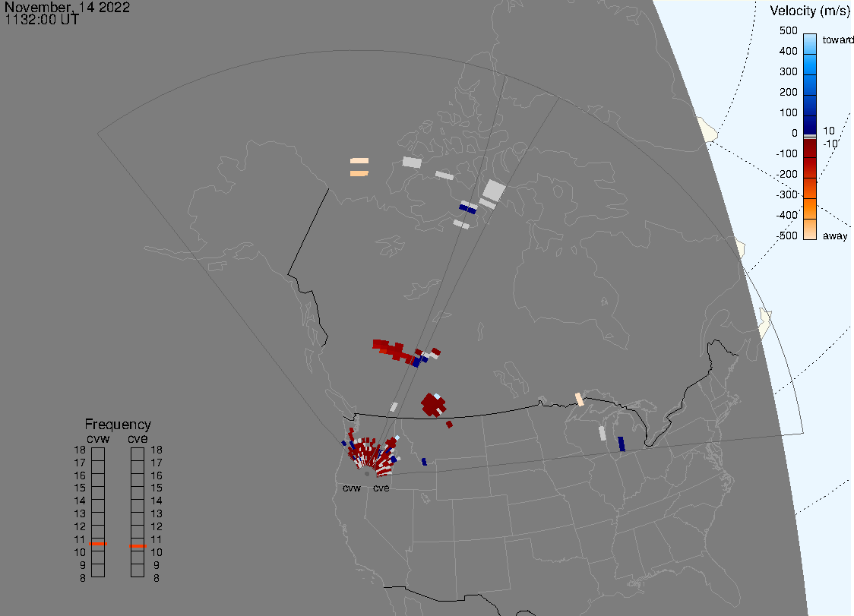854x616 pixels.
Task: Click the timestamp '1132:00 UT'
Action: click(42, 20)
